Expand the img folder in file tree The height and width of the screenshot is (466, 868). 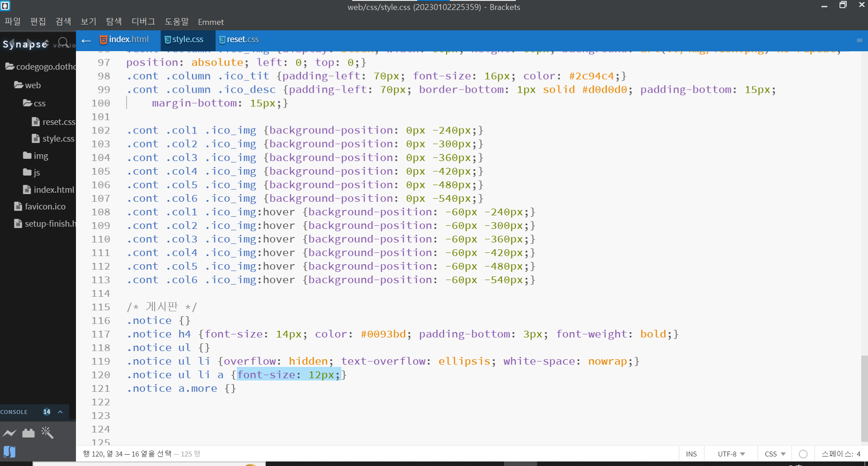point(36,156)
